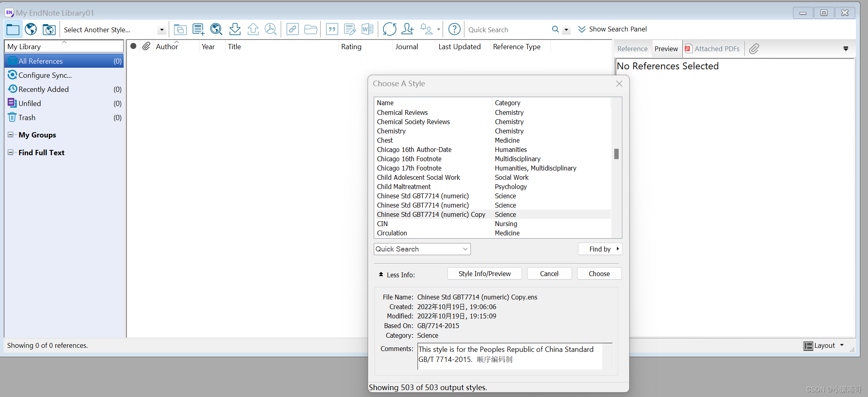
Task: Switch to the Attached PDFs tab
Action: (x=712, y=49)
